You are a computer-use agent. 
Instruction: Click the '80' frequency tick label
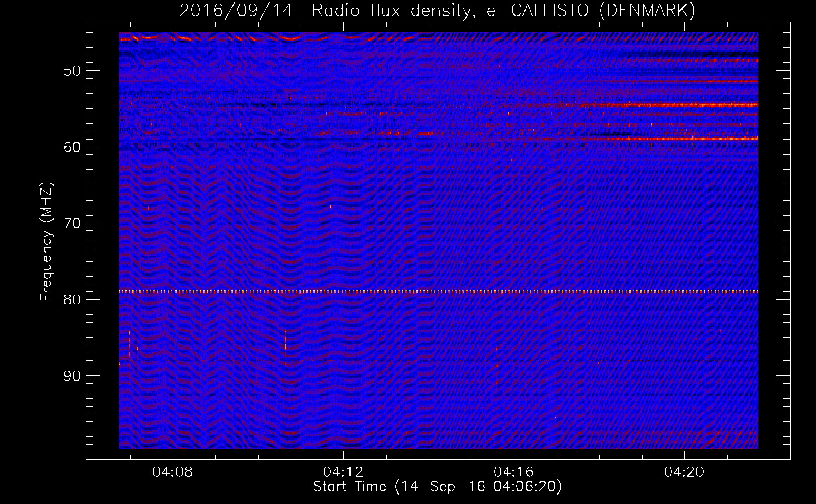coord(72,300)
